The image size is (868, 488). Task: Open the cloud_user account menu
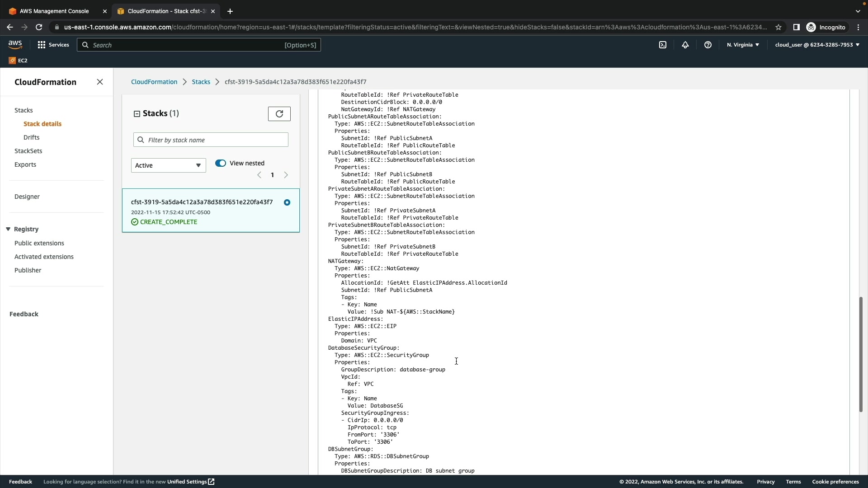click(817, 45)
